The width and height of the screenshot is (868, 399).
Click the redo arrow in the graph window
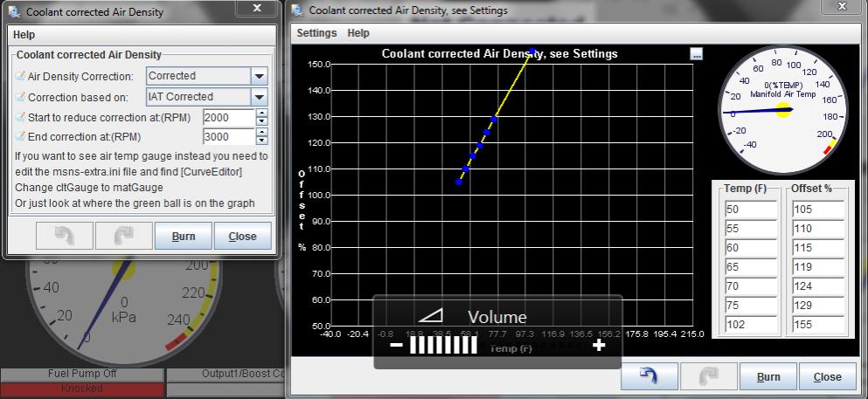click(x=705, y=376)
